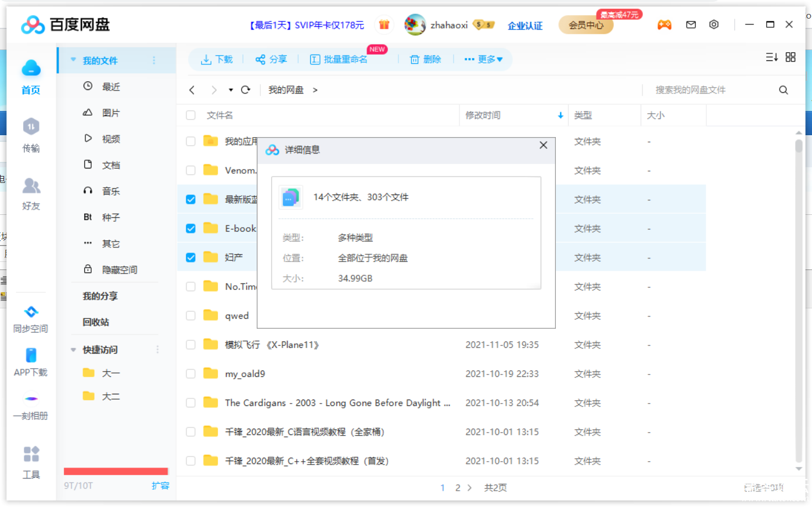Screen dimensions: 812x507
Task: Click the red storage usage bar
Action: (x=116, y=472)
